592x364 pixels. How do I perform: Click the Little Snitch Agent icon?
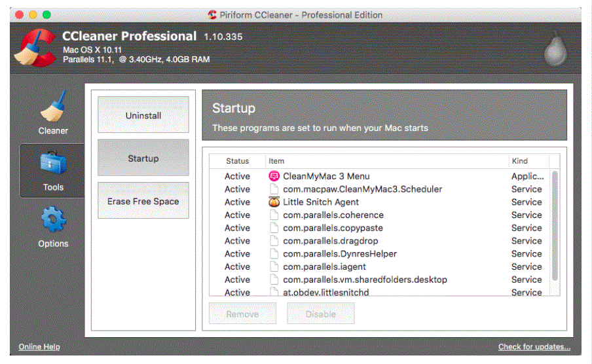274,202
